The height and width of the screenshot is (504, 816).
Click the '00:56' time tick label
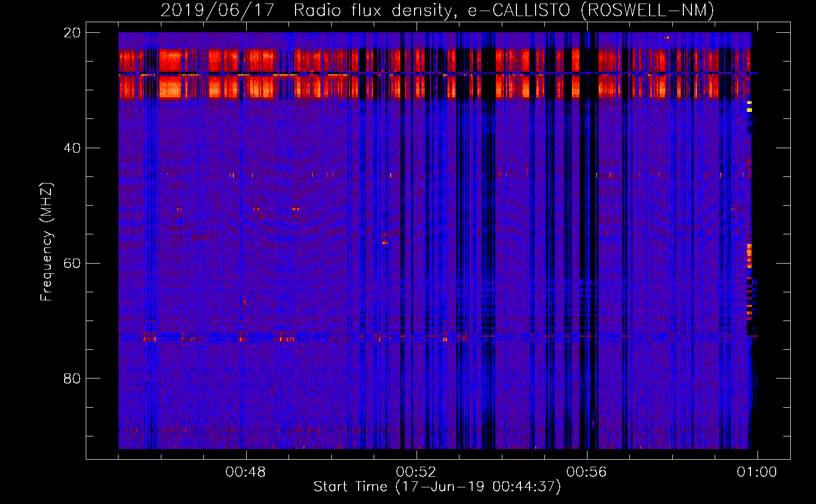[587, 472]
